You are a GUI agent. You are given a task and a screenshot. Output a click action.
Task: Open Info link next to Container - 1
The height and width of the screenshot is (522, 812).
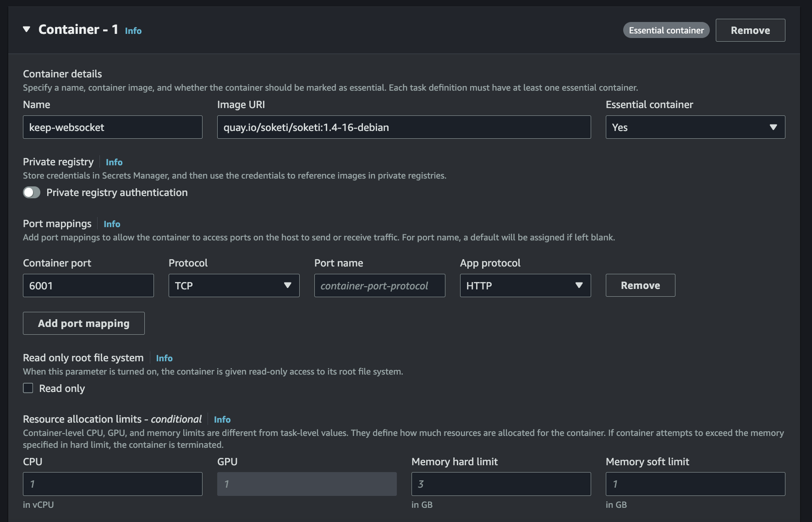[133, 31]
